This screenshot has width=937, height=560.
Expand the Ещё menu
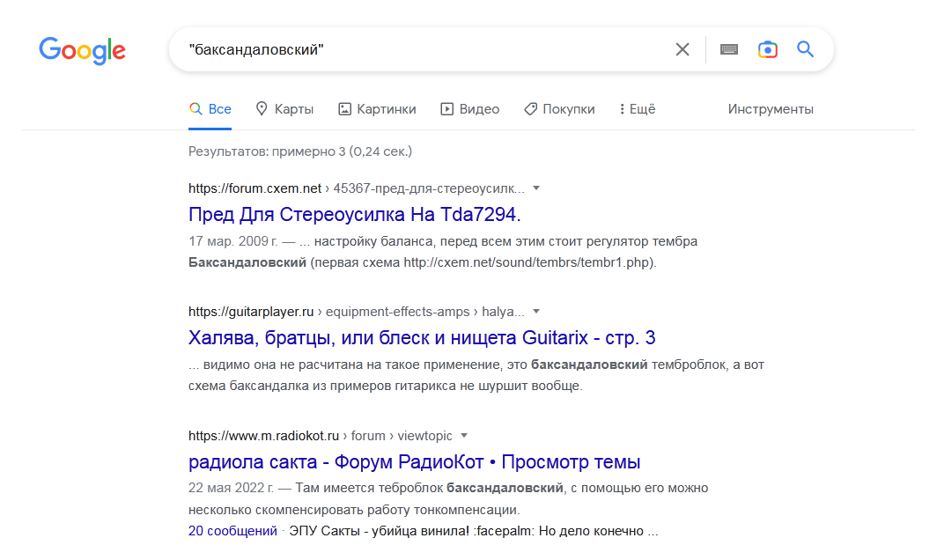pyautogui.click(x=638, y=109)
